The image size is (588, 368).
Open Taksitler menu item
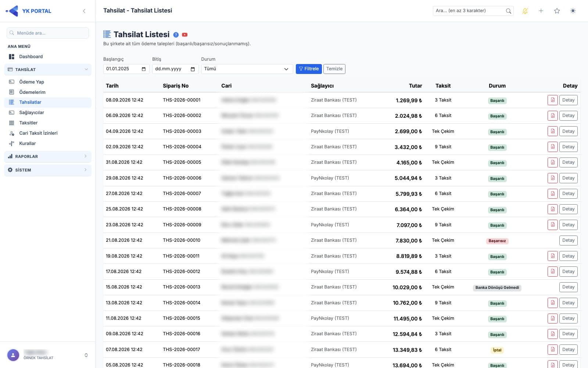pos(48,123)
